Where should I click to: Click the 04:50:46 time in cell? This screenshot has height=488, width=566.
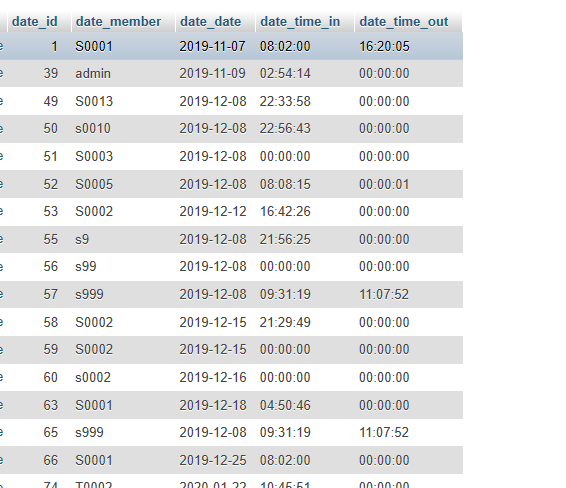(x=285, y=405)
